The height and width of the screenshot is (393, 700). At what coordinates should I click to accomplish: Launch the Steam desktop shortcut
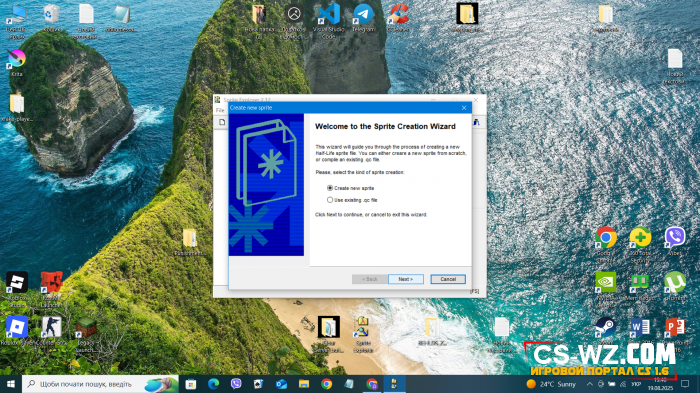coord(606,331)
